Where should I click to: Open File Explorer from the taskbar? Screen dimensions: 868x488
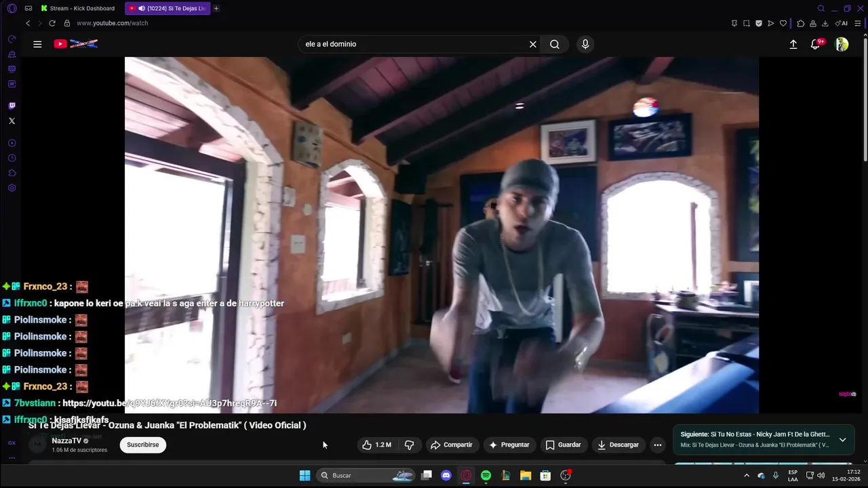pyautogui.click(x=526, y=476)
